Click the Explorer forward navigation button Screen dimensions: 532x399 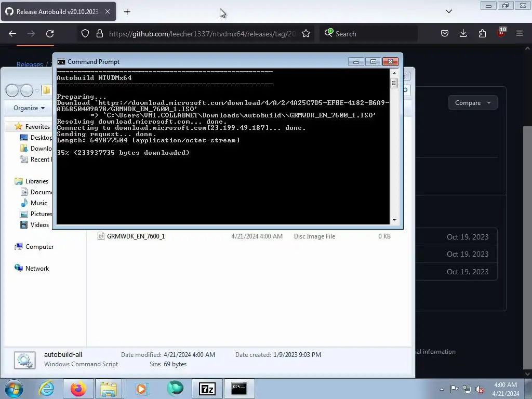tap(26, 90)
